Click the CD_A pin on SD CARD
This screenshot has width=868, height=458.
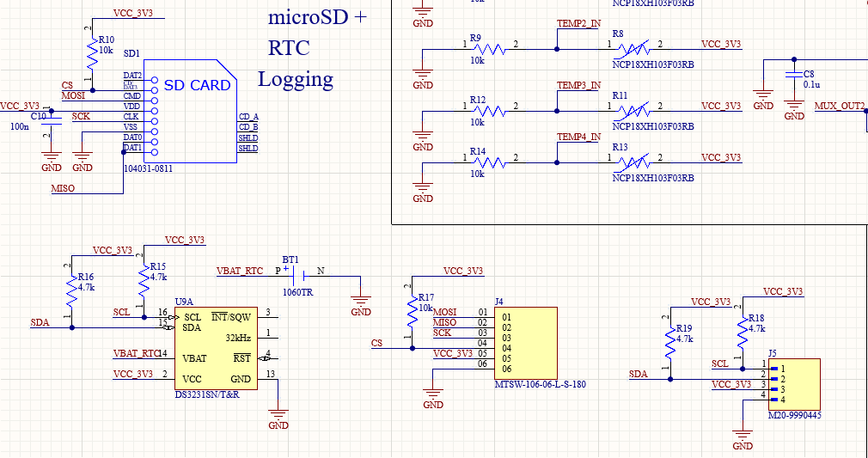pos(248,117)
